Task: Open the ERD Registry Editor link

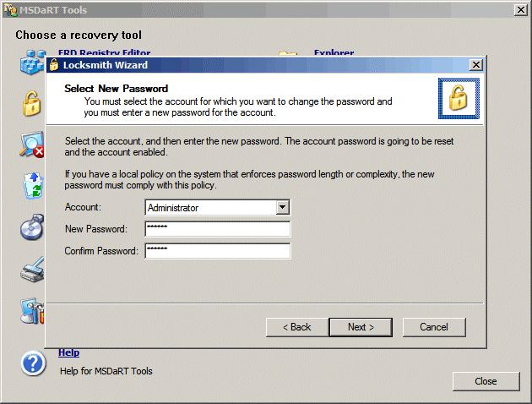Action: (104, 52)
